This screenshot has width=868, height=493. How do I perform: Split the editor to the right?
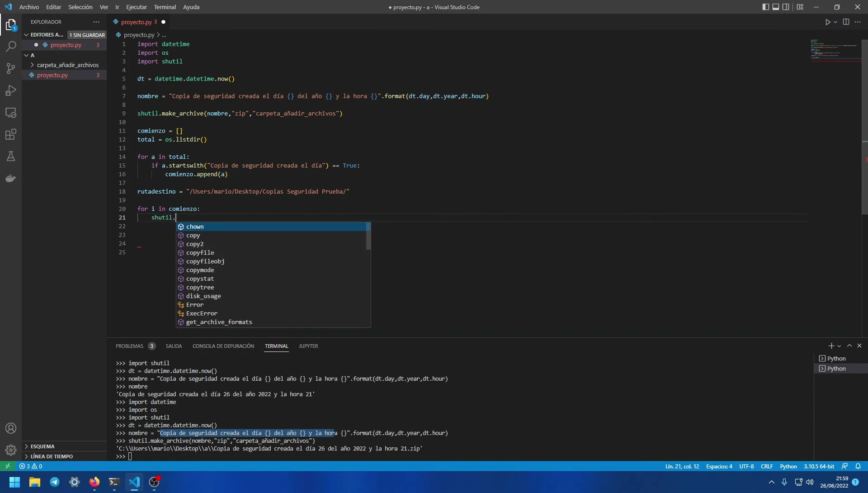pos(846,22)
